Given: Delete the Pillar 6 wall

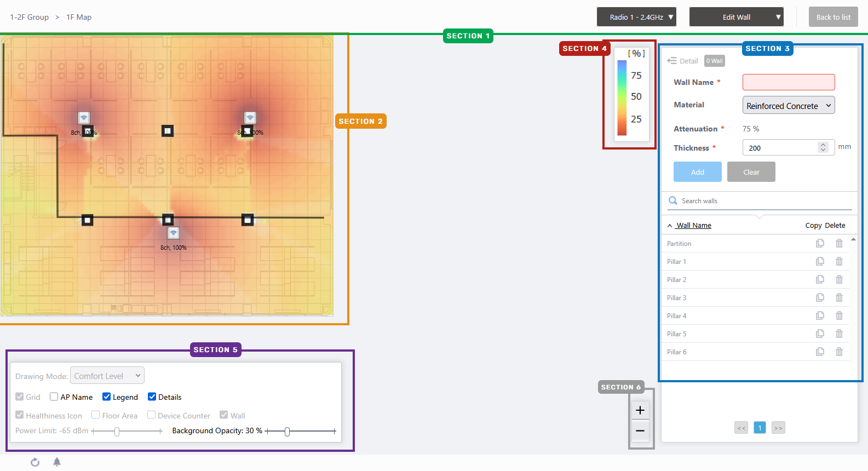Looking at the screenshot, I should pyautogui.click(x=839, y=352).
